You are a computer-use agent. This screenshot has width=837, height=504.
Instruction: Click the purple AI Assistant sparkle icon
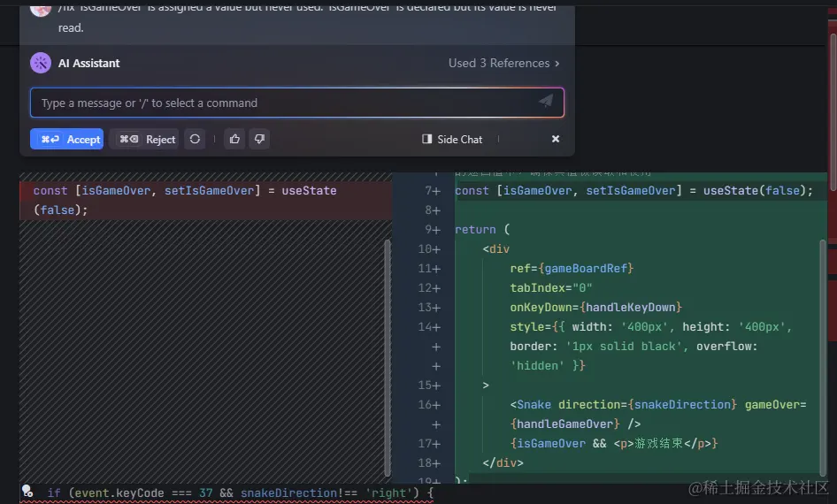[41, 63]
